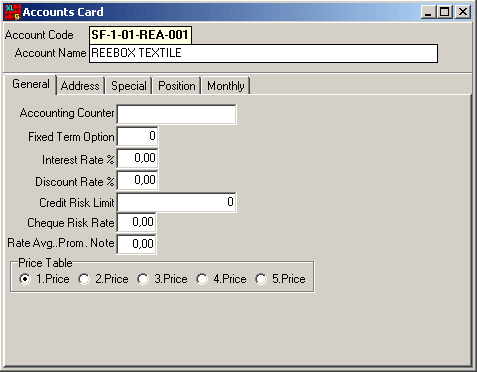Click the 'Credit Risk Limit' label
Image resolution: width=477 pixels, height=372 pixels.
(x=77, y=203)
